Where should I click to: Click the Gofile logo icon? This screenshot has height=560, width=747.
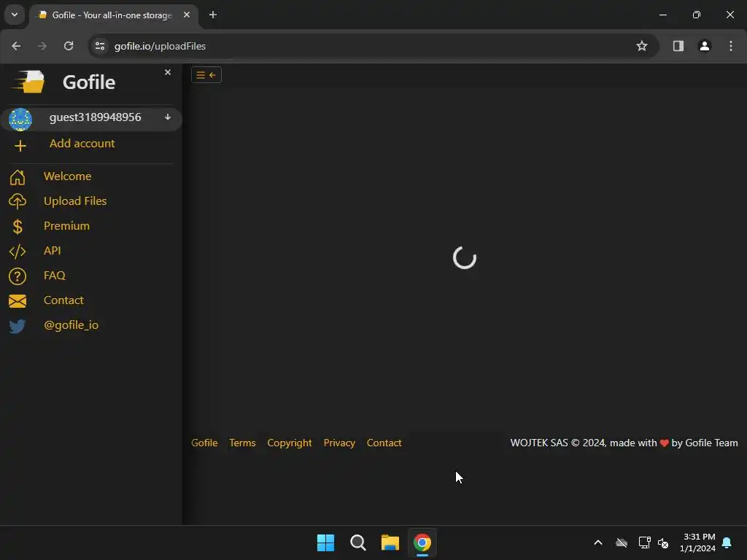coord(28,82)
